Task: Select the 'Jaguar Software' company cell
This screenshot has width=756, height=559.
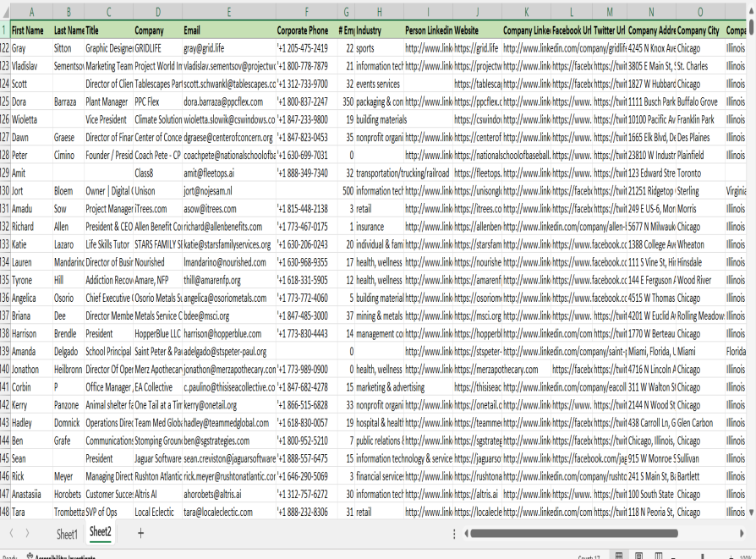Action: click(x=157, y=458)
